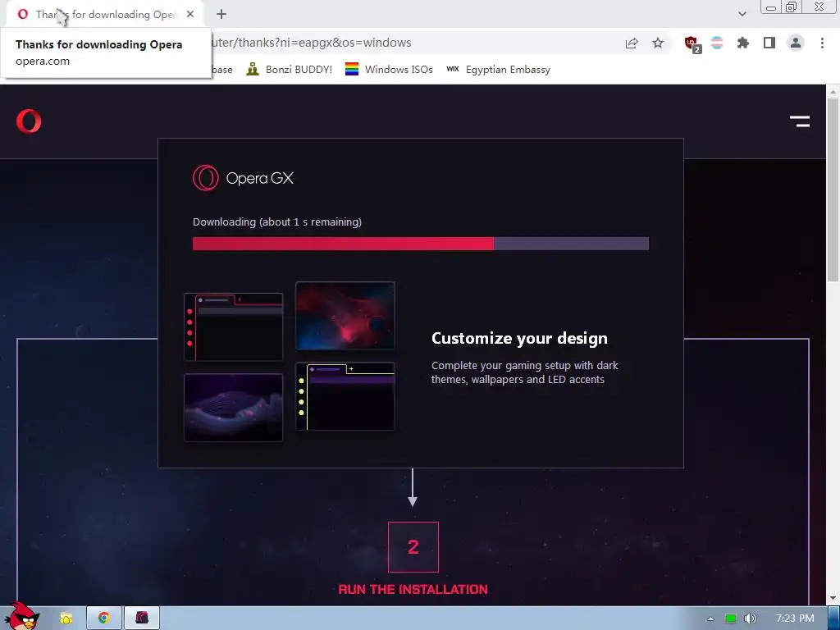The image size is (840, 630).
Task: Open the Angry Birds start button
Action: pyautogui.click(x=21, y=615)
